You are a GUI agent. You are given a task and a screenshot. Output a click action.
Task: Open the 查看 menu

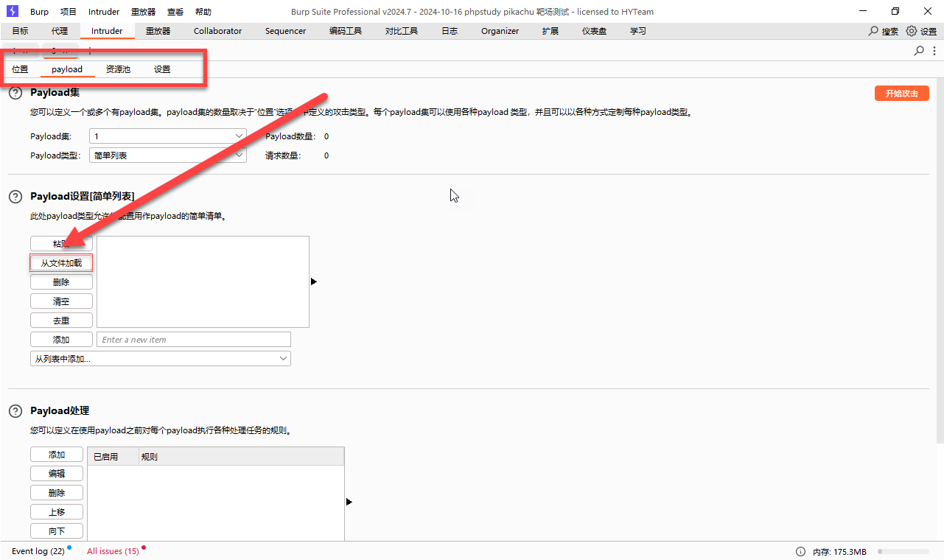click(175, 12)
